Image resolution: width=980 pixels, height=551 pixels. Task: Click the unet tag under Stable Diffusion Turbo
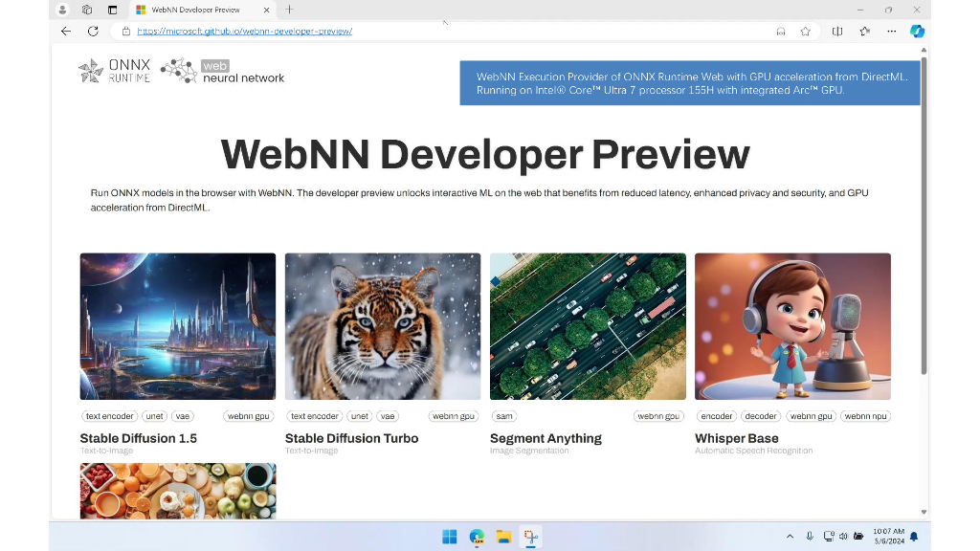pos(360,416)
